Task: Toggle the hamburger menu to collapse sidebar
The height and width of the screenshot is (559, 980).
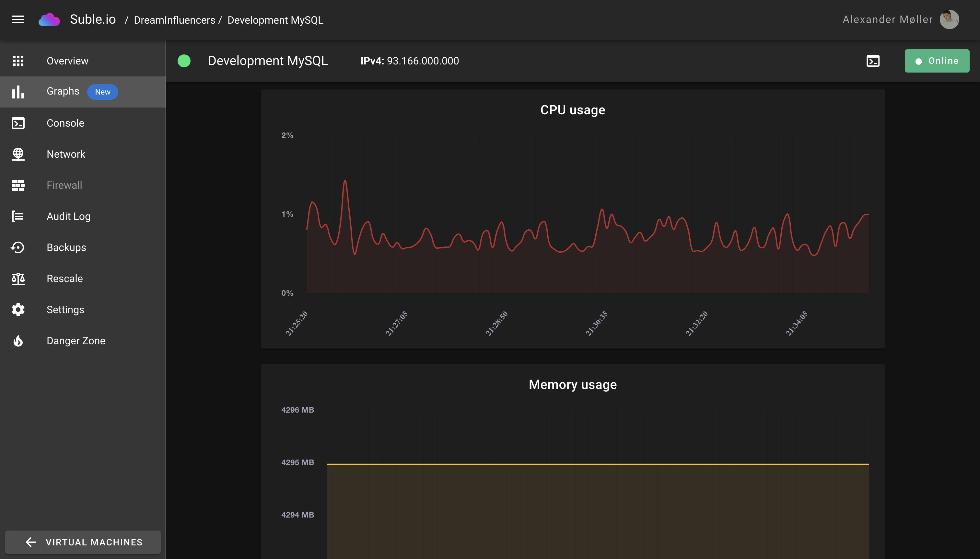Action: (18, 19)
